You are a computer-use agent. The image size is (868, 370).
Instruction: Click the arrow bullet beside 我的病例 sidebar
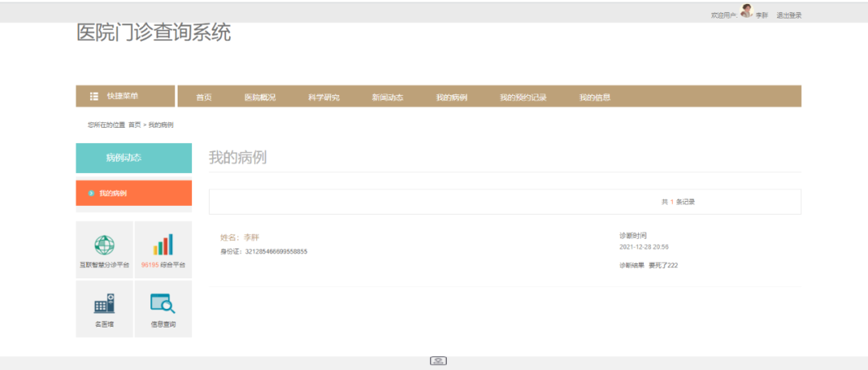pos(92,193)
